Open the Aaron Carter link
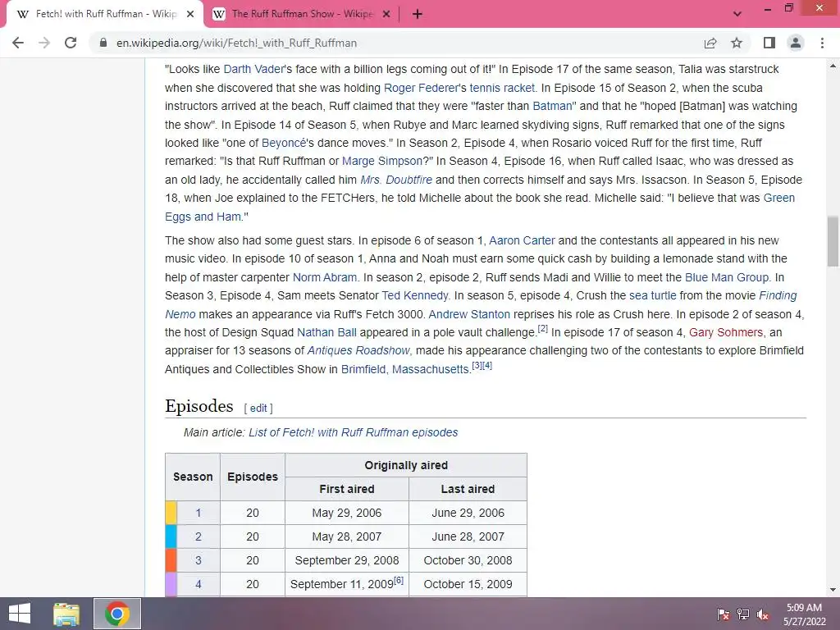The width and height of the screenshot is (840, 630). (x=522, y=240)
